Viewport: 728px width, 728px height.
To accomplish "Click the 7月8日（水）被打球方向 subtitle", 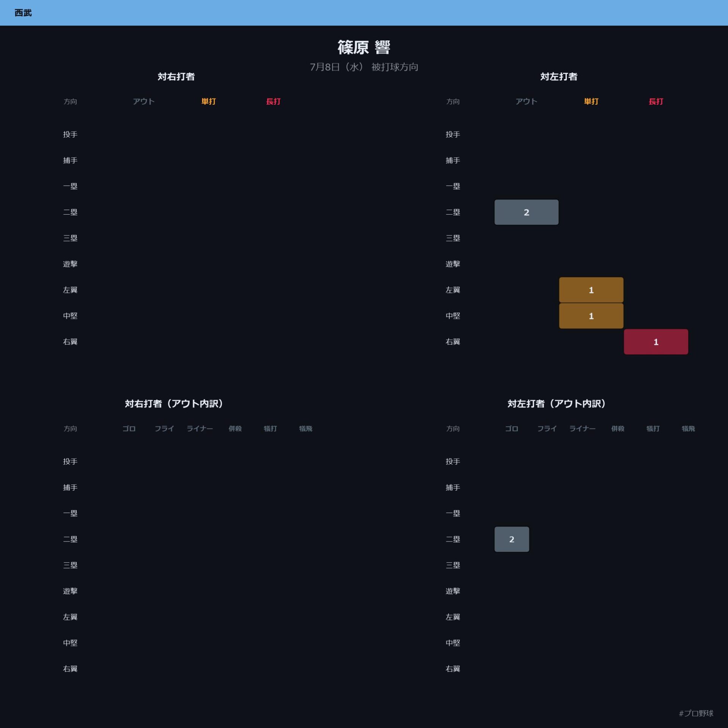I will coord(364,67).
